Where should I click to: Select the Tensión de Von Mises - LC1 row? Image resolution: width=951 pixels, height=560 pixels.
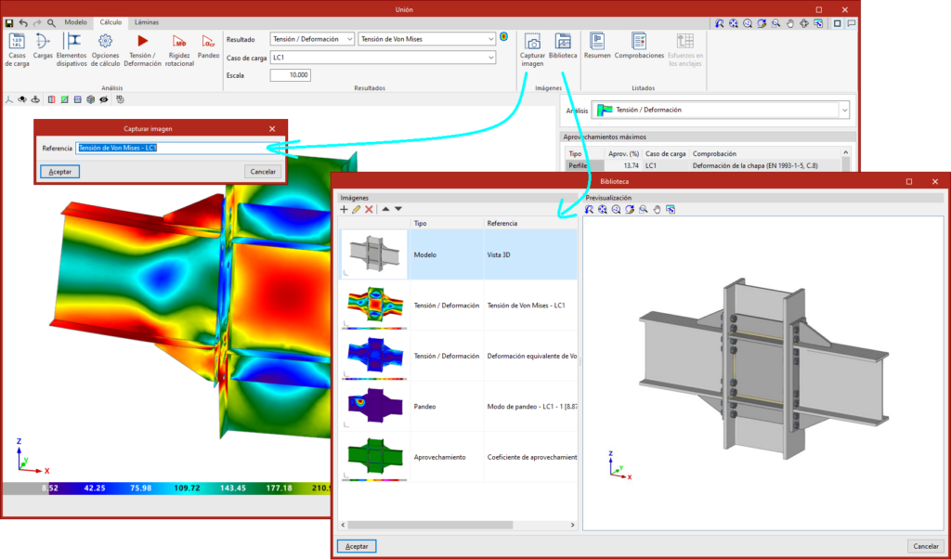point(458,306)
